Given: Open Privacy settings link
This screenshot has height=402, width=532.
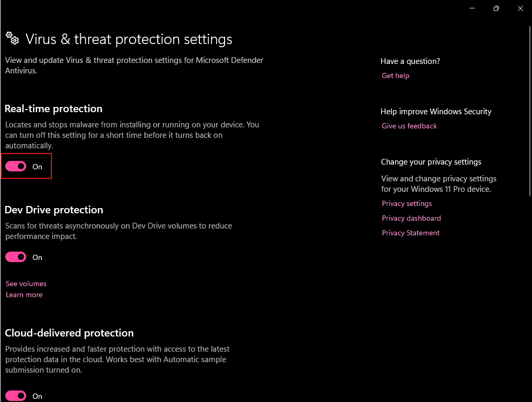Looking at the screenshot, I should point(407,203).
